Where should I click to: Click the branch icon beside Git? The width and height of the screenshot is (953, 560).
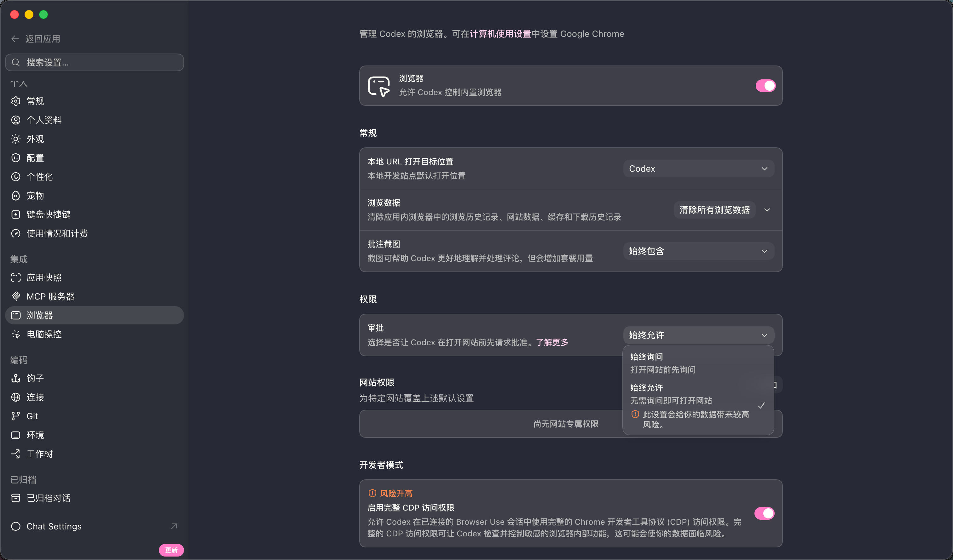pyautogui.click(x=15, y=416)
